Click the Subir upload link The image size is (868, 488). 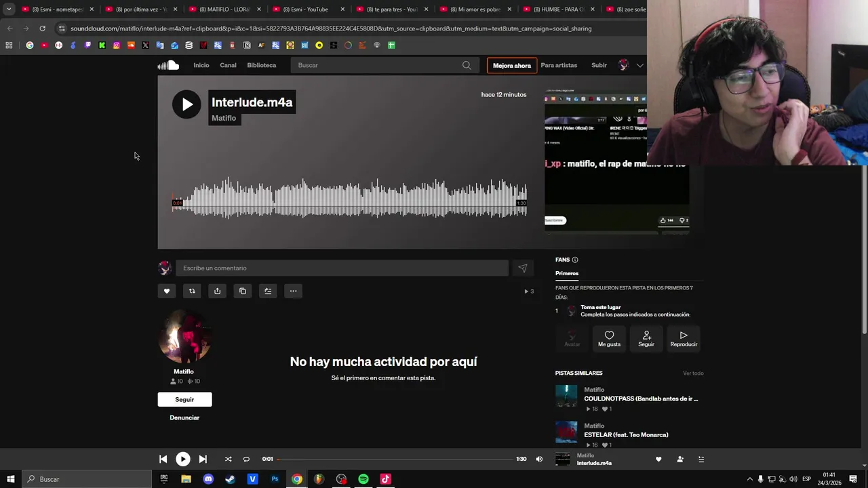599,65
